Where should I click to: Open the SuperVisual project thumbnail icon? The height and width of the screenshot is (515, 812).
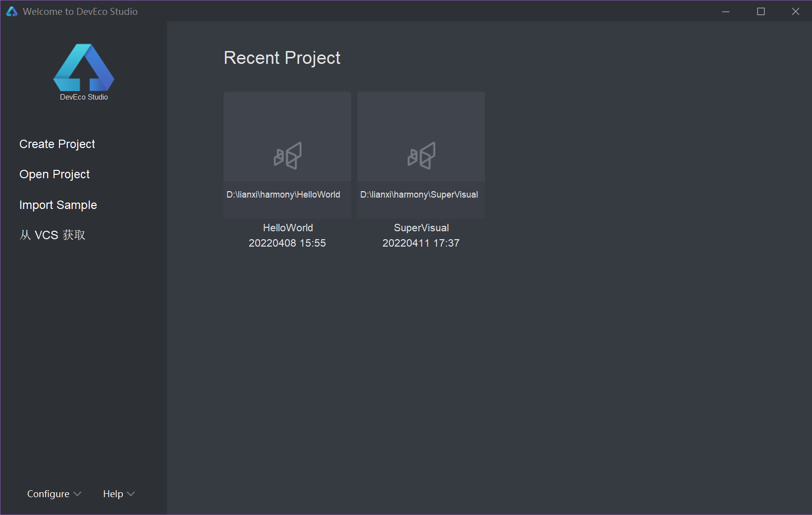click(x=421, y=155)
